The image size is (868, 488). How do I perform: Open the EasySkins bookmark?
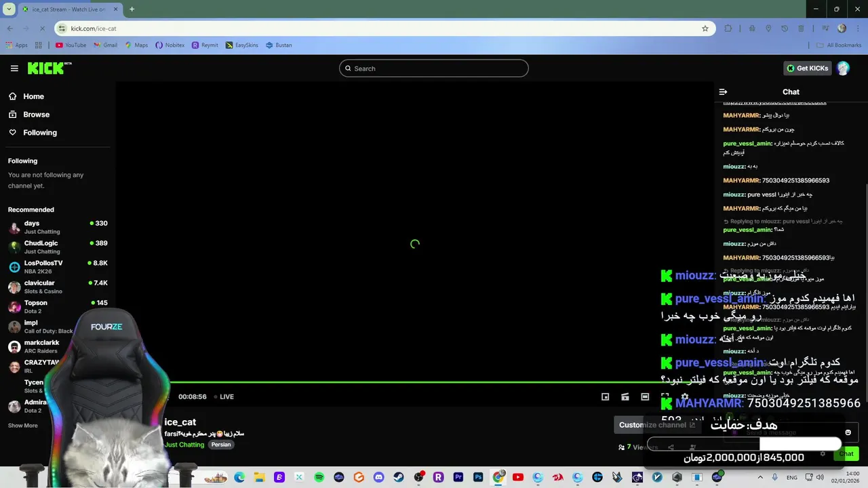241,45
